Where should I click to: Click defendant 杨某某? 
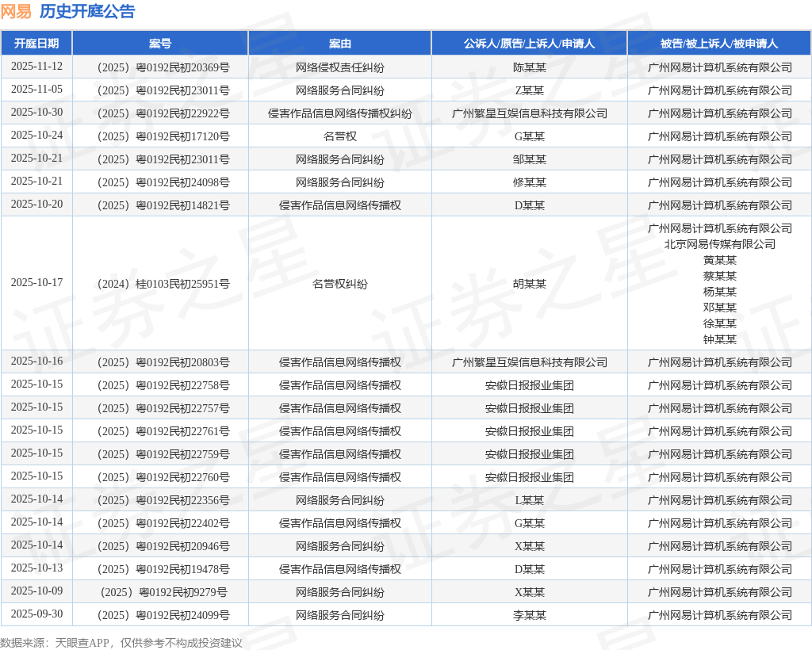point(720,292)
